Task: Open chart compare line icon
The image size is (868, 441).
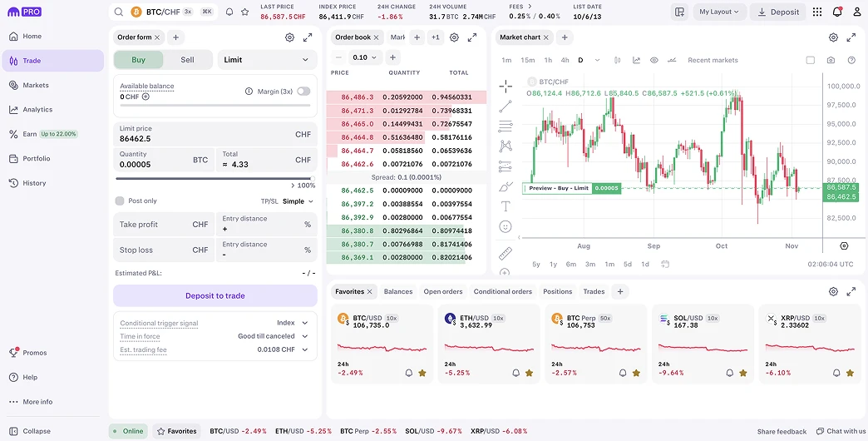Action: point(672,60)
